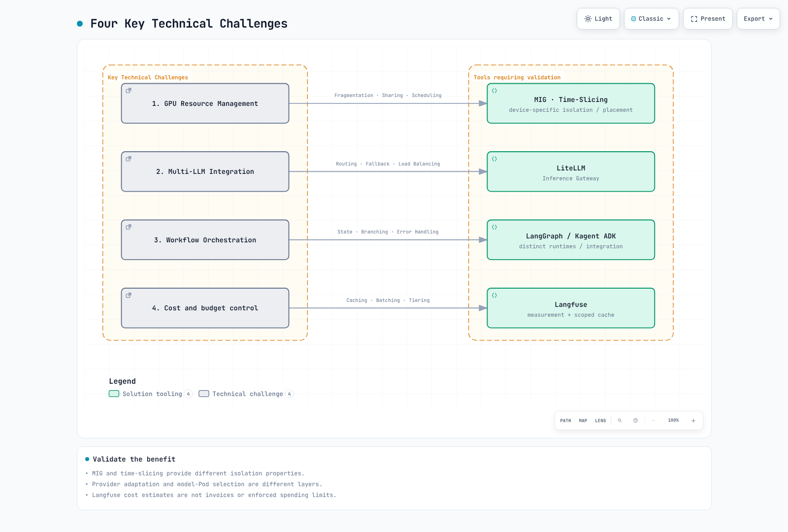Click edge label Caching · Batching · Tiering
The width and height of the screenshot is (788, 532).
388,300
